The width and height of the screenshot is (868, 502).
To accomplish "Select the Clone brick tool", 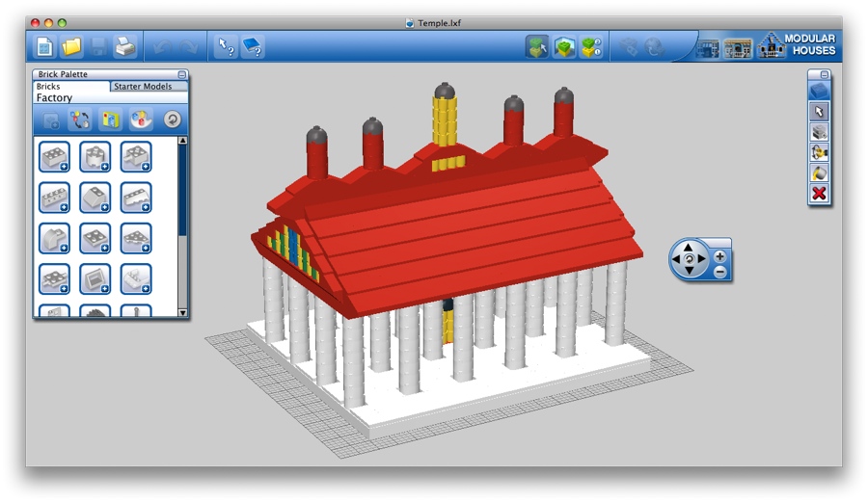I will 819,132.
